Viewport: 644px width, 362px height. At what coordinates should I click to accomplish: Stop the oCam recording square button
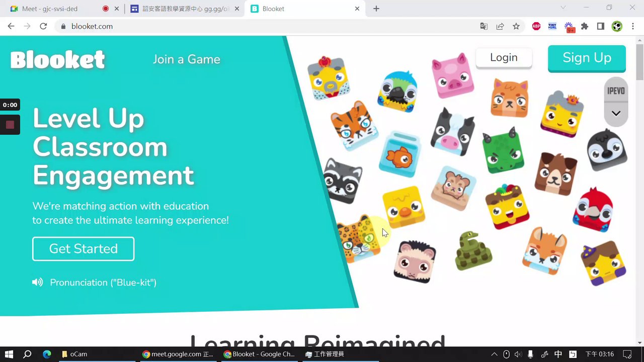pos(10,125)
